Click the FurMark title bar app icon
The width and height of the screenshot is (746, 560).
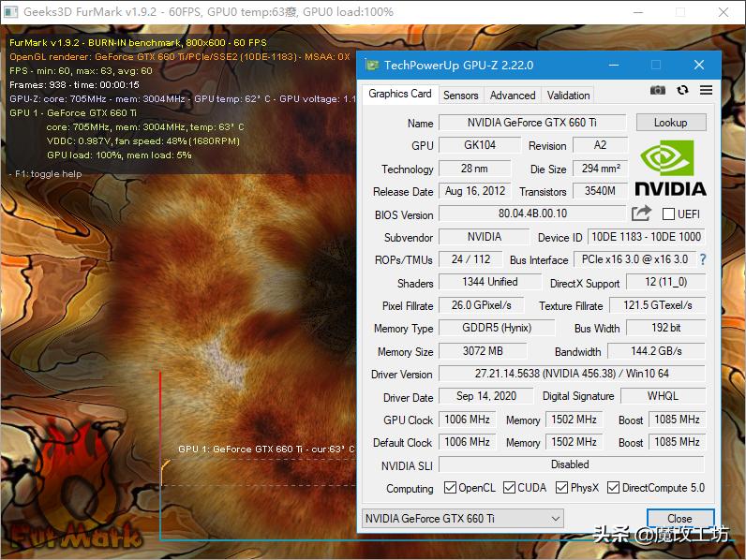click(12, 12)
